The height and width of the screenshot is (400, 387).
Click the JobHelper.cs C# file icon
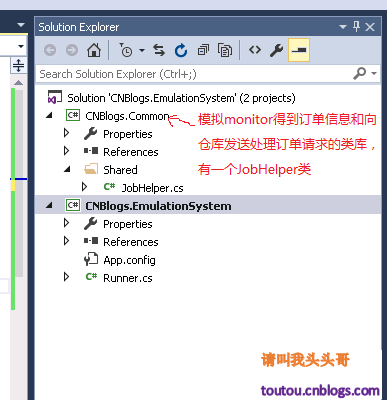109,187
